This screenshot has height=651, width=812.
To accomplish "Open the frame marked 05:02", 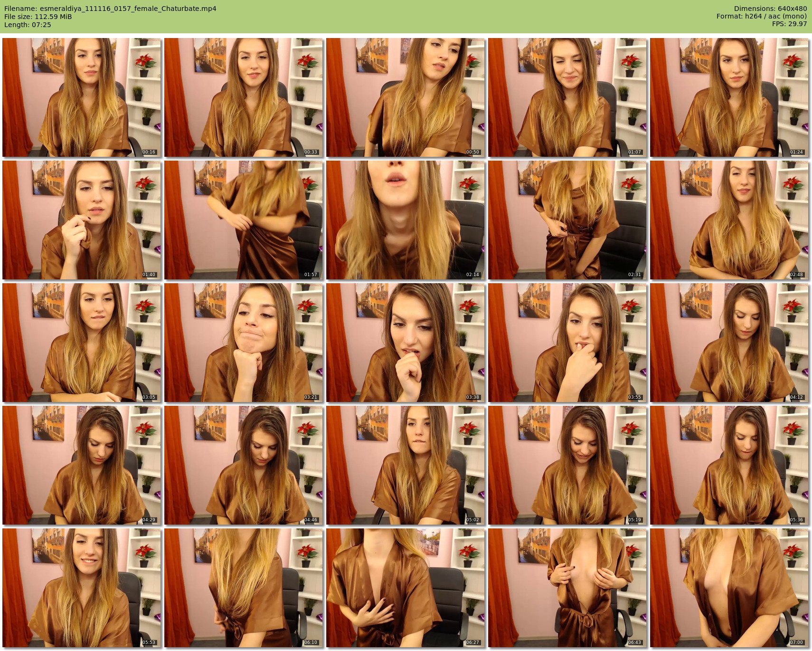I will click(406, 465).
